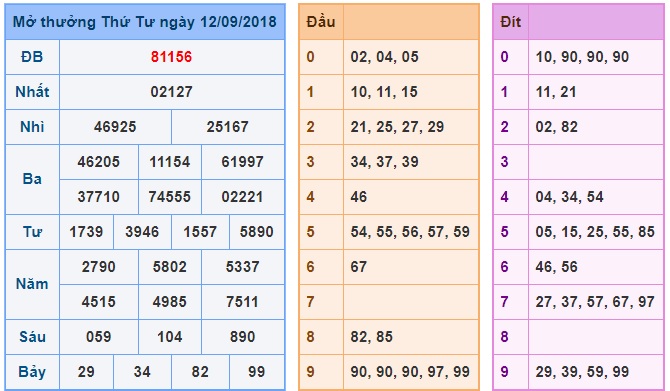
Task: Click seventh prize number 82
Action: tap(200, 372)
